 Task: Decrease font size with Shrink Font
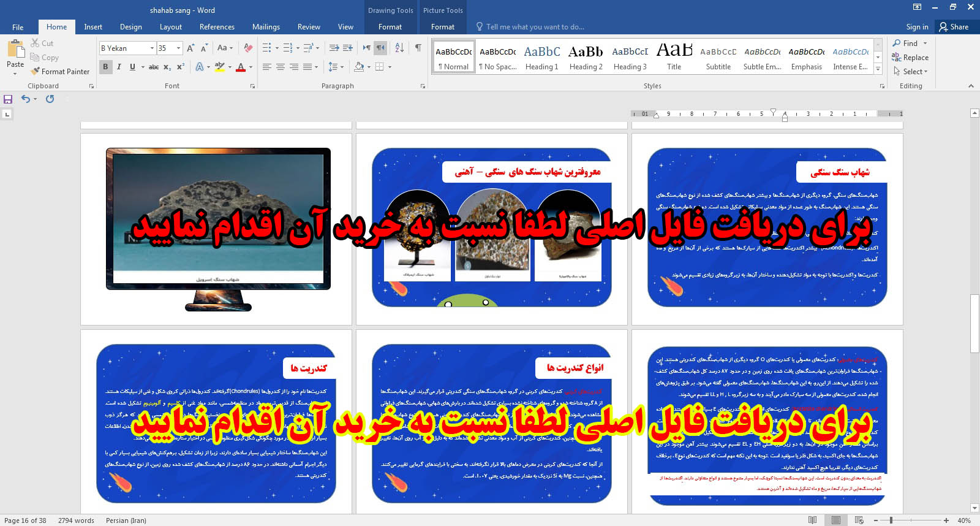204,48
